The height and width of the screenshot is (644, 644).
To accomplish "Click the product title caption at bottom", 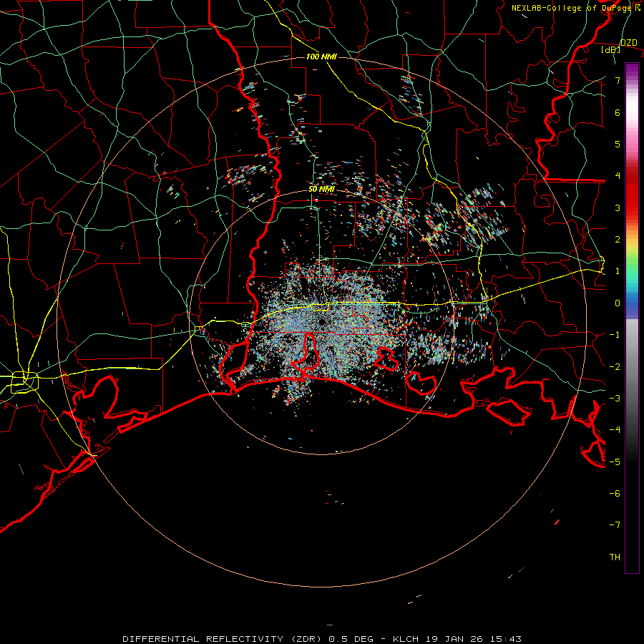I will (322, 639).
